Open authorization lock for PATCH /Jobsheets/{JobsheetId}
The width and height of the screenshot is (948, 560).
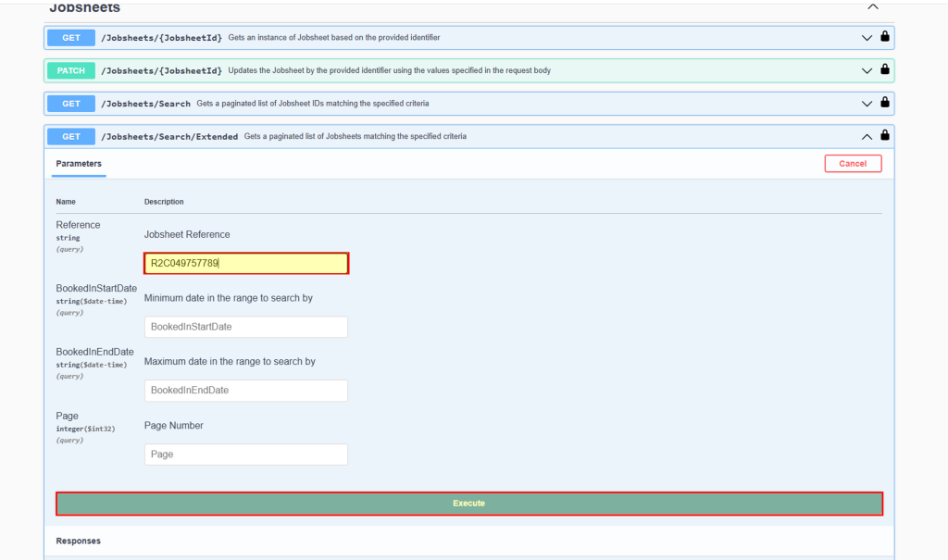click(x=885, y=70)
